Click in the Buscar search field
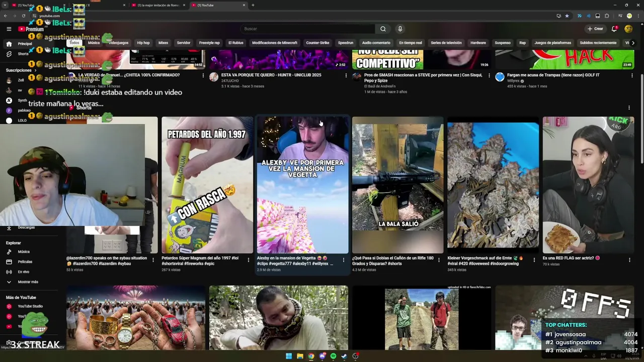This screenshot has width=644, height=362. [x=308, y=29]
